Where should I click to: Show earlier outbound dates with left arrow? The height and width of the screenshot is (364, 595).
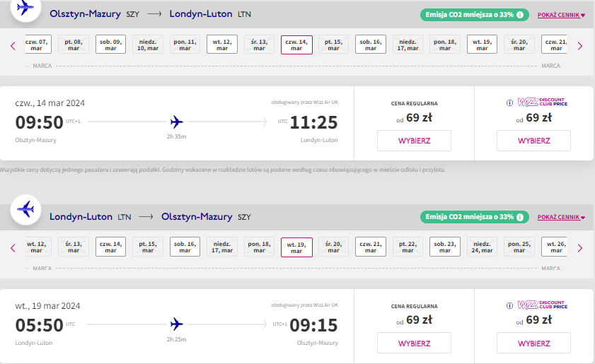point(13,46)
